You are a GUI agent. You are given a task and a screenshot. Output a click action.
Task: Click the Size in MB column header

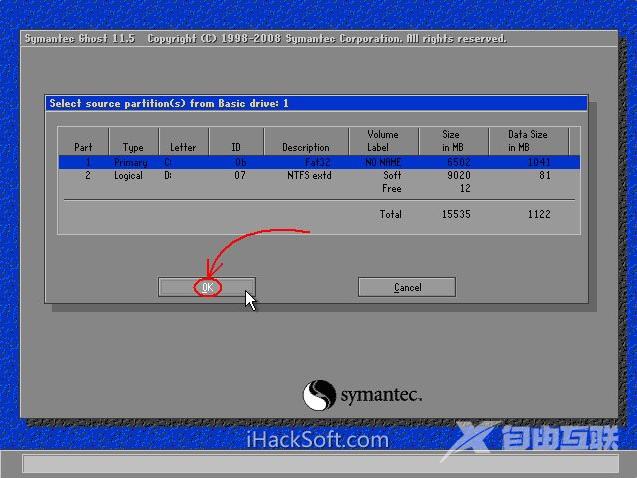[x=453, y=141]
